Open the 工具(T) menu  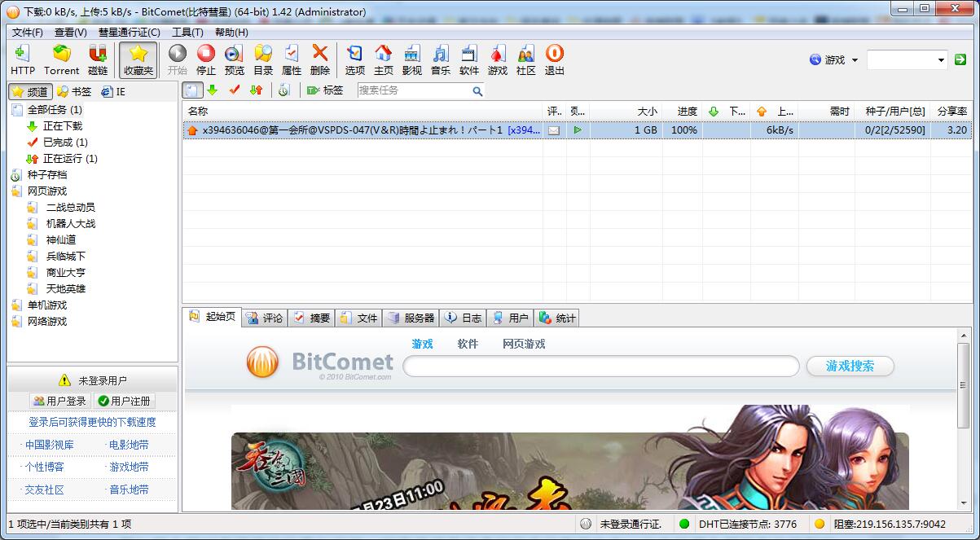(x=187, y=32)
